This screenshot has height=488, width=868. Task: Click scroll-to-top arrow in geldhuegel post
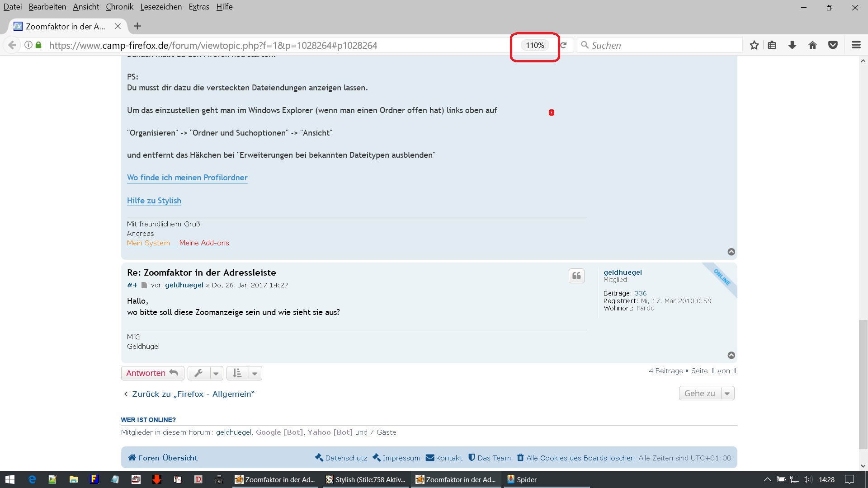tap(731, 355)
